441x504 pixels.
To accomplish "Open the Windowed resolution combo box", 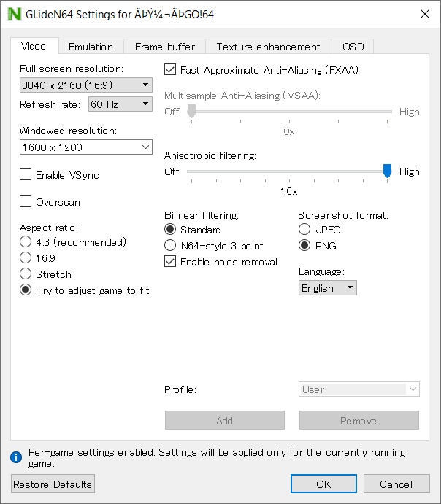I will [85, 147].
